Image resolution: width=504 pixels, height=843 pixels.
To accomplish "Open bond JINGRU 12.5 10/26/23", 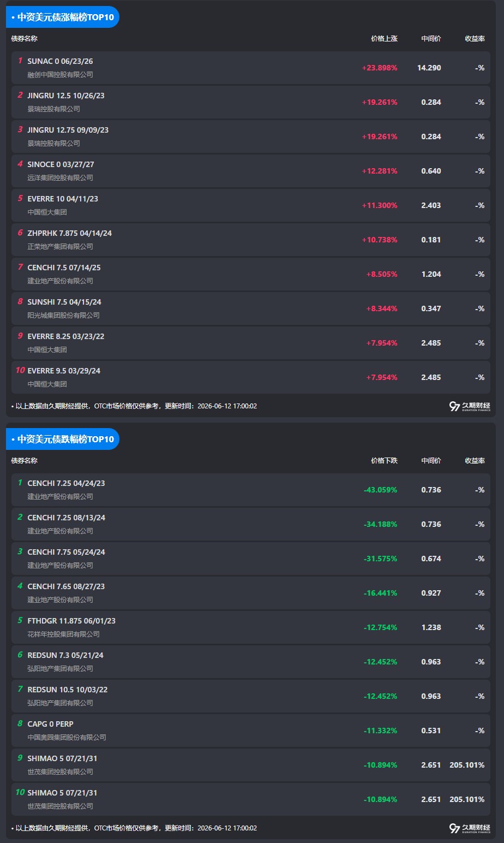I will 66,96.
